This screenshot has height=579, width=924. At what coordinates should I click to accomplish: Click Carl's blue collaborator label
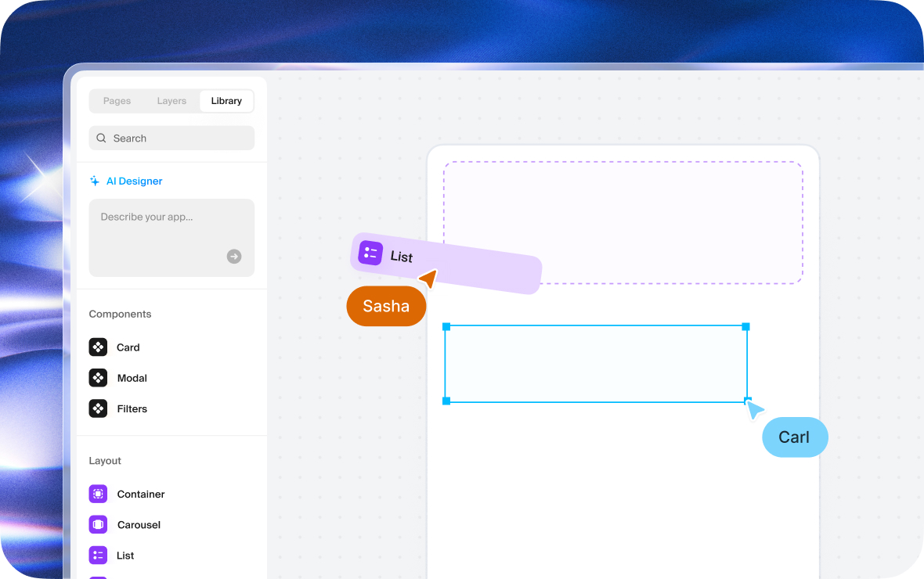[794, 437]
